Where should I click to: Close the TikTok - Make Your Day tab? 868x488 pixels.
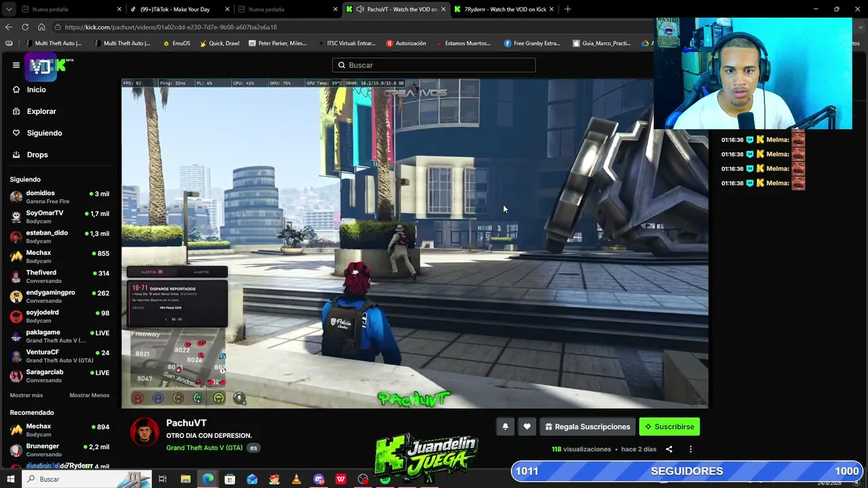click(227, 9)
